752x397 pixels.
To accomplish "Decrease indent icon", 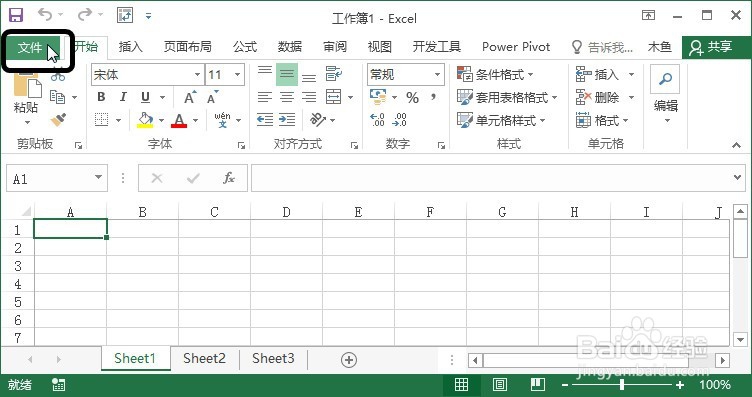I will (x=265, y=120).
